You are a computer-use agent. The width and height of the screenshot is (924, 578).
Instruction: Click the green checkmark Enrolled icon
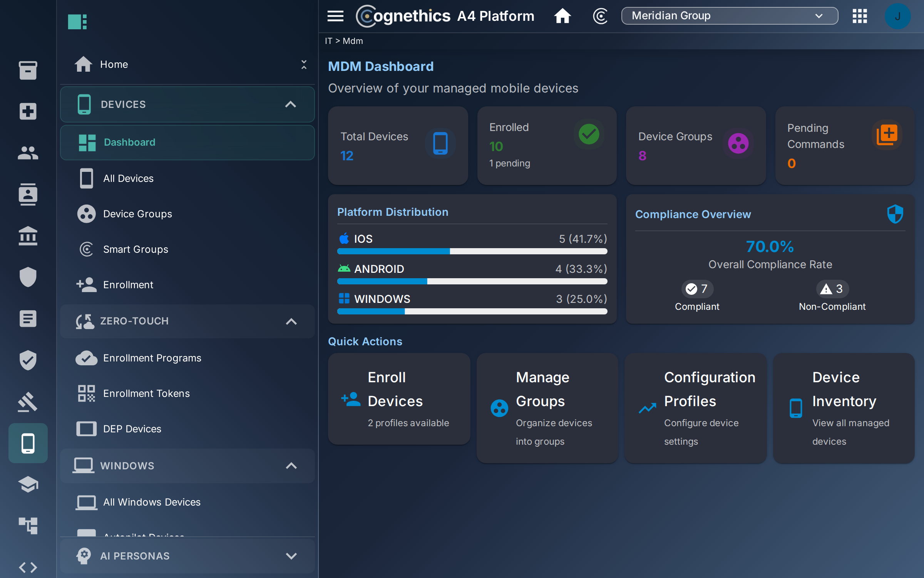point(589,134)
